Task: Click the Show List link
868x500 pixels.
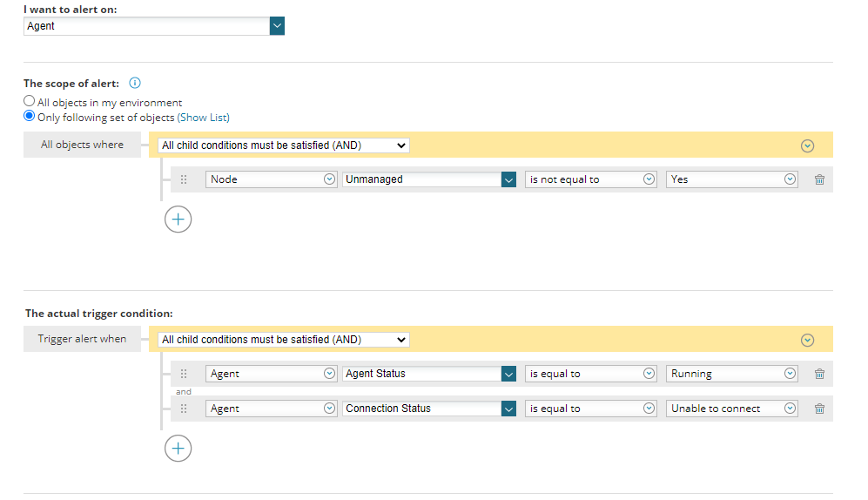Action: tap(204, 117)
